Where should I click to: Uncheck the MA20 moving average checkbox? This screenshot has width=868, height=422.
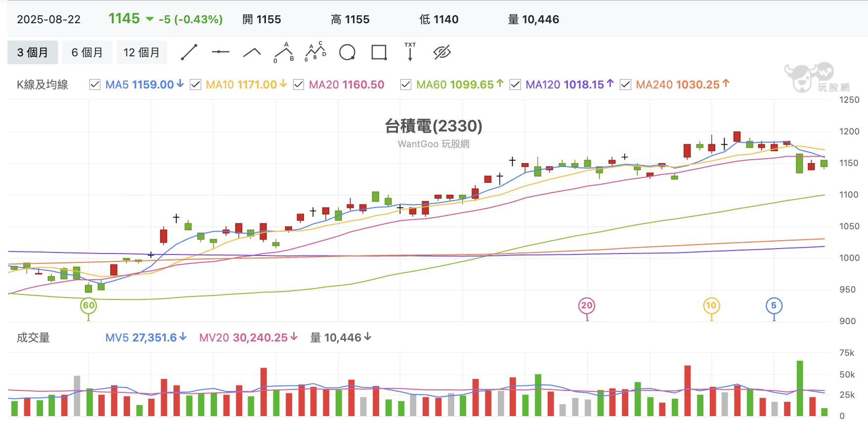click(298, 84)
